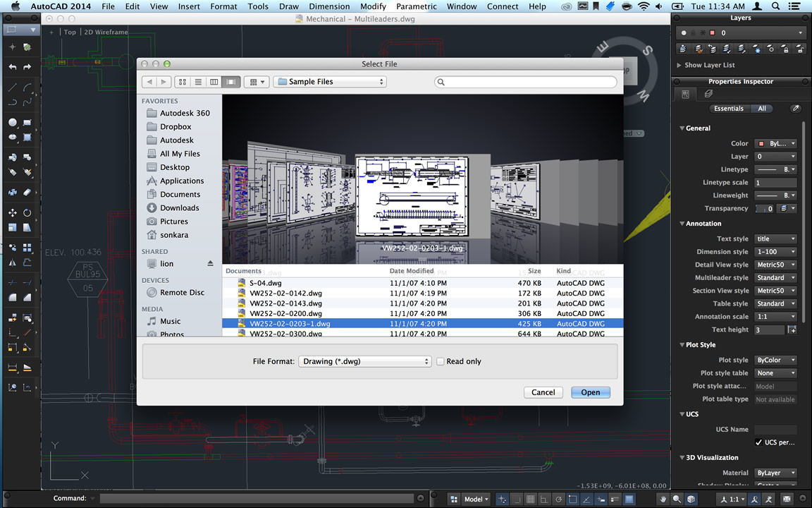Select S-04.dwg in the file list
This screenshot has height=508, width=812.
click(422, 283)
